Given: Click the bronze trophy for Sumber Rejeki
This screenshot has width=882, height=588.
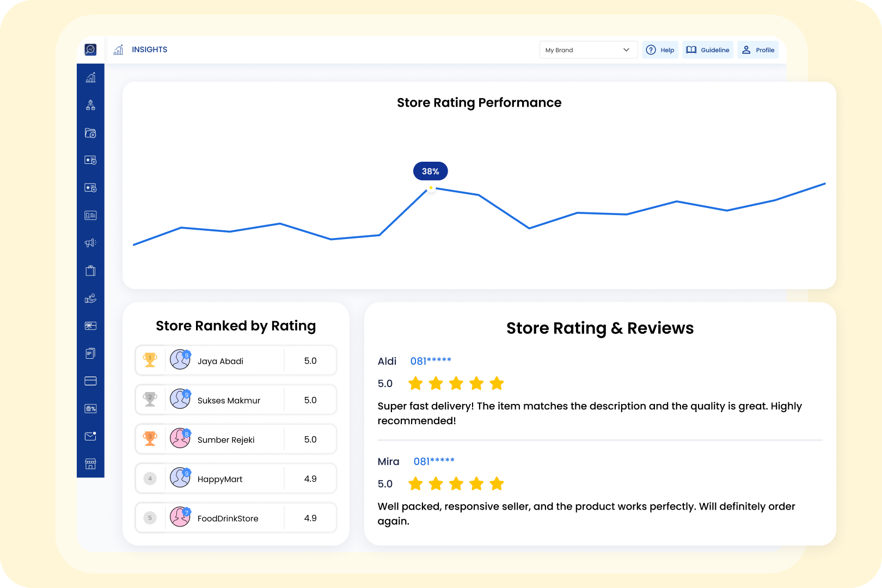Looking at the screenshot, I should coord(150,438).
